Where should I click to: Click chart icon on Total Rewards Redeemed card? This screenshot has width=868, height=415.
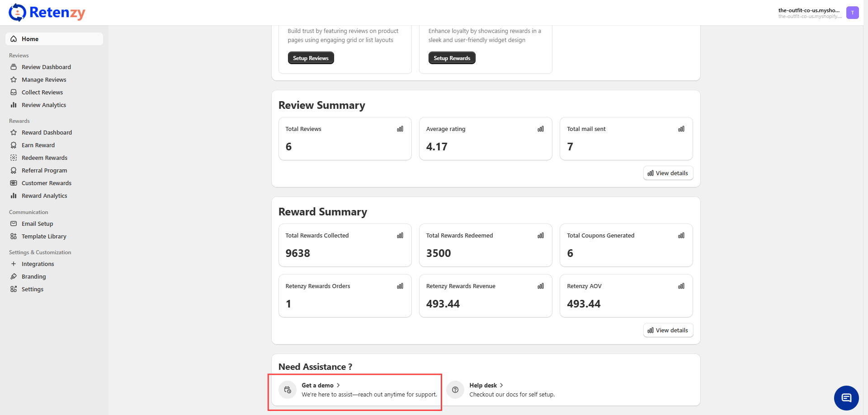[541, 236]
